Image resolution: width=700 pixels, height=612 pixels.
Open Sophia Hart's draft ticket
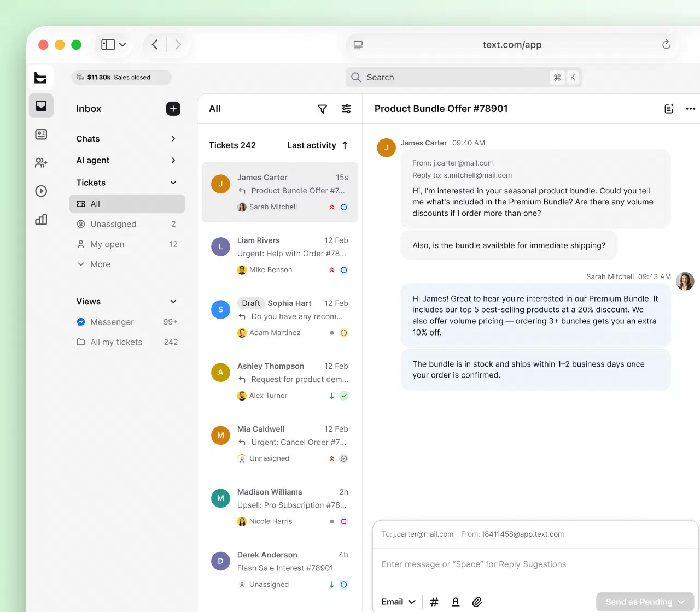(x=280, y=318)
